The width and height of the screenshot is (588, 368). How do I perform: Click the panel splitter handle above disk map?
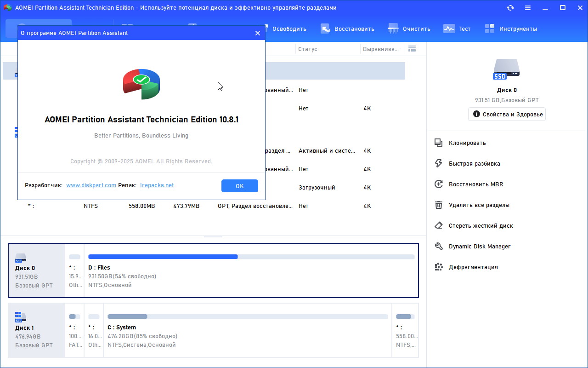[213, 236]
